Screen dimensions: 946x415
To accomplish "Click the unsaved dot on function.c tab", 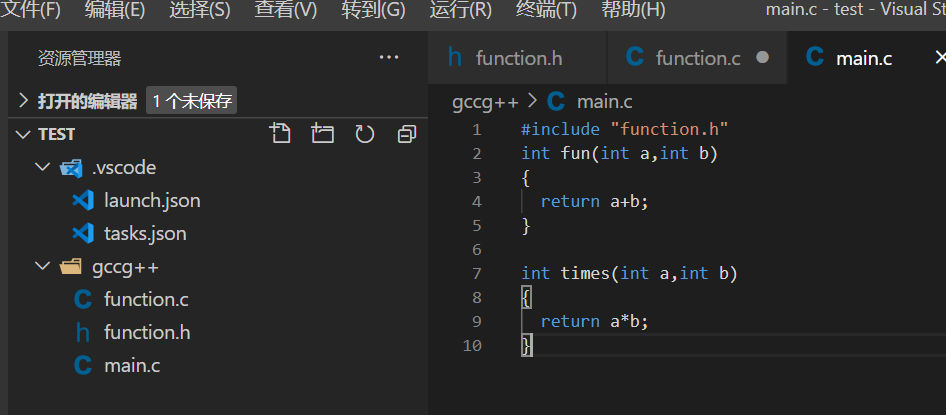I will pyautogui.click(x=763, y=57).
